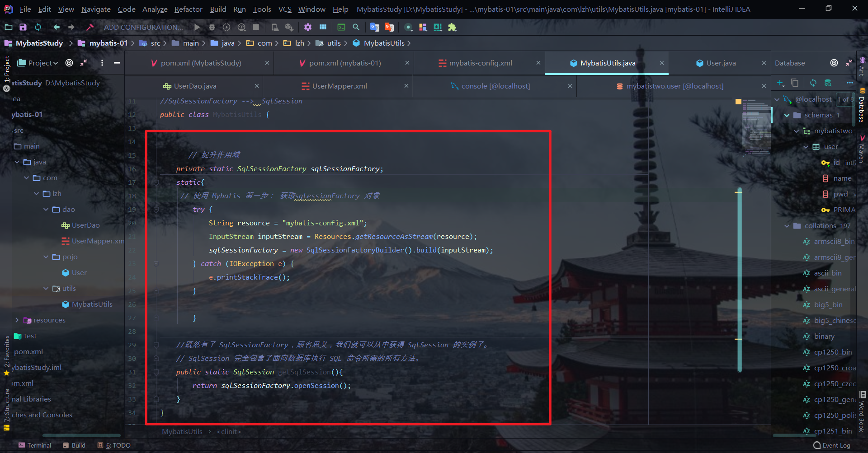This screenshot has height=453, width=868.
Task: Open the Project panel vertical dots menu
Action: pyautogui.click(x=102, y=63)
